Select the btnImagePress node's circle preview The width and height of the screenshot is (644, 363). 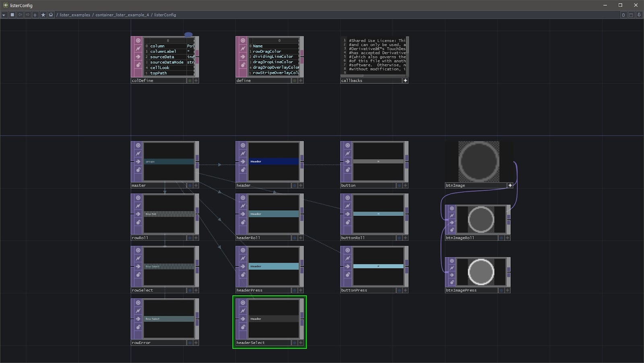pyautogui.click(x=481, y=272)
